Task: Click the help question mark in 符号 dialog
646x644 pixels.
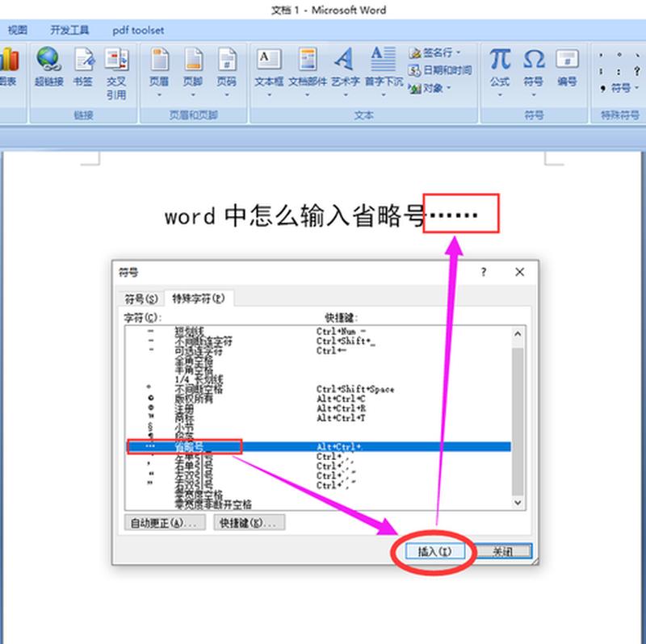Action: pos(484,272)
